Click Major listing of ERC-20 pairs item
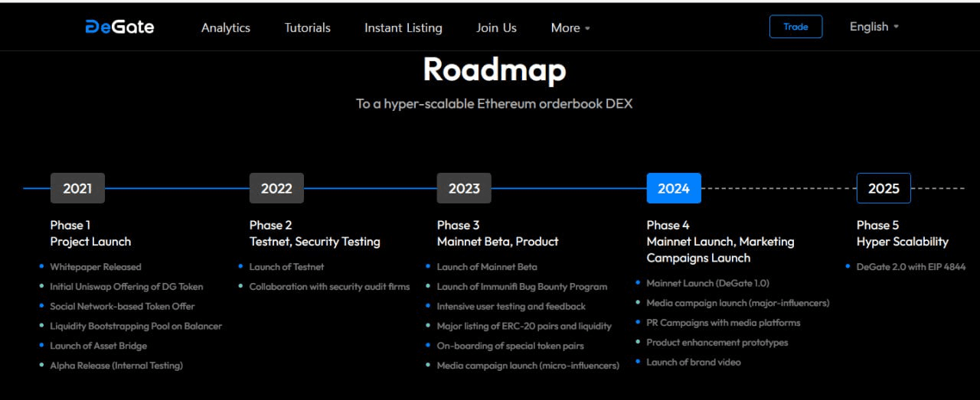The height and width of the screenshot is (400, 980). (524, 326)
